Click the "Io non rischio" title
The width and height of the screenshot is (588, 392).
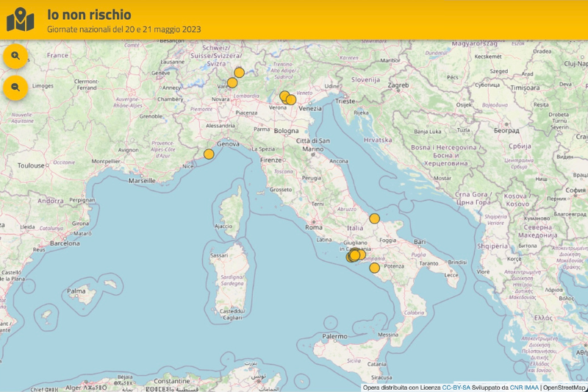tap(90, 14)
